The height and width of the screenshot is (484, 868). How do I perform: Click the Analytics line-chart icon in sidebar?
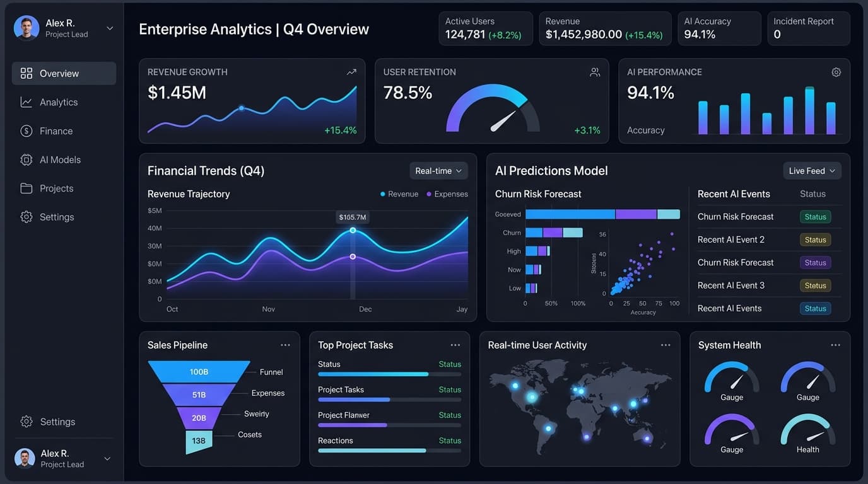click(x=26, y=102)
